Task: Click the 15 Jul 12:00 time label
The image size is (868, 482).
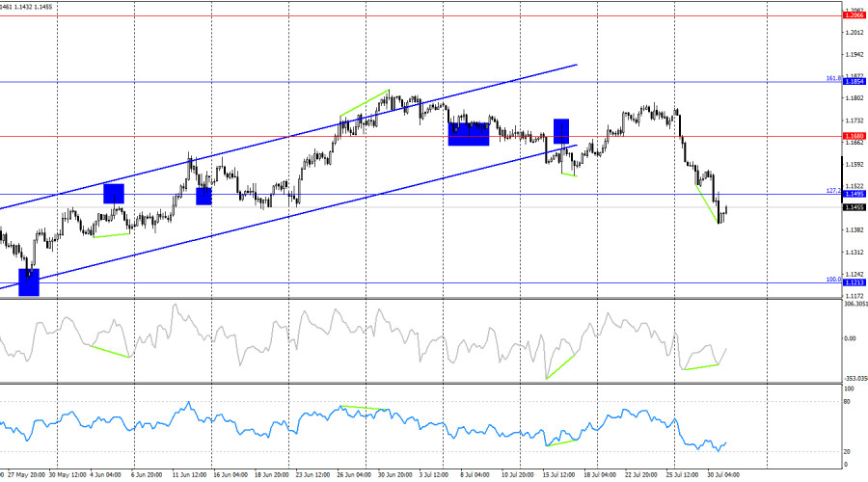Action: click(559, 475)
